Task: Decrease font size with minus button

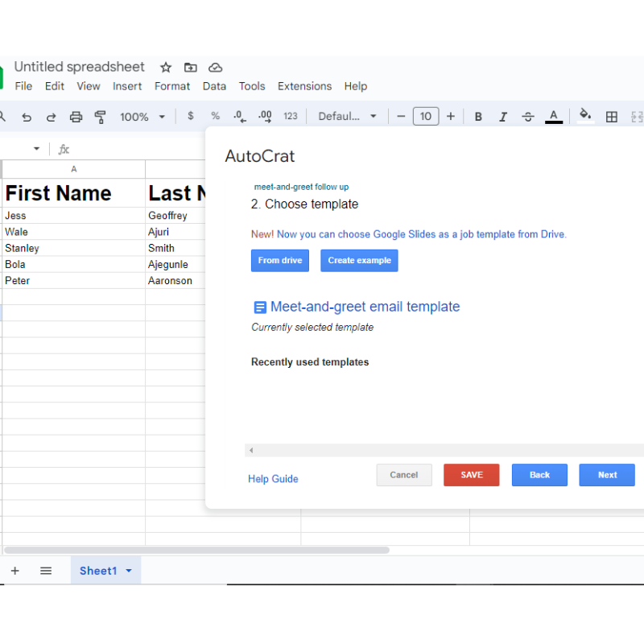Action: click(401, 117)
